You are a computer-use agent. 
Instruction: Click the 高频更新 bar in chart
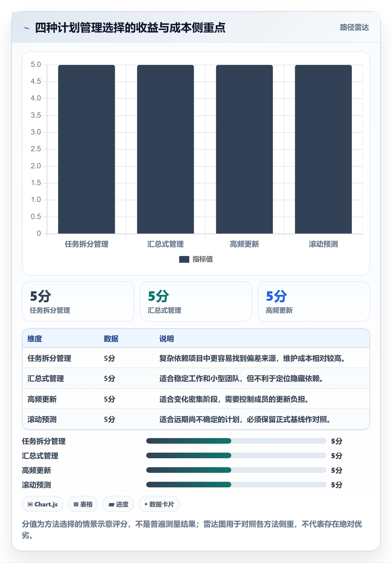[x=244, y=149]
